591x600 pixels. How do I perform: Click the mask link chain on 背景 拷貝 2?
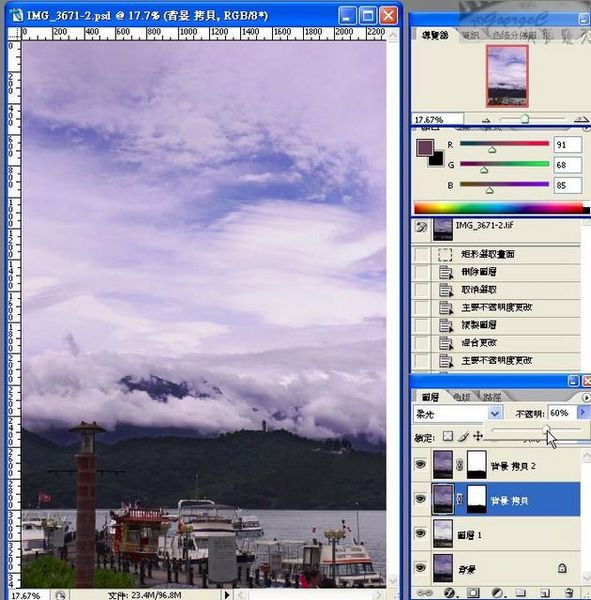[460, 465]
